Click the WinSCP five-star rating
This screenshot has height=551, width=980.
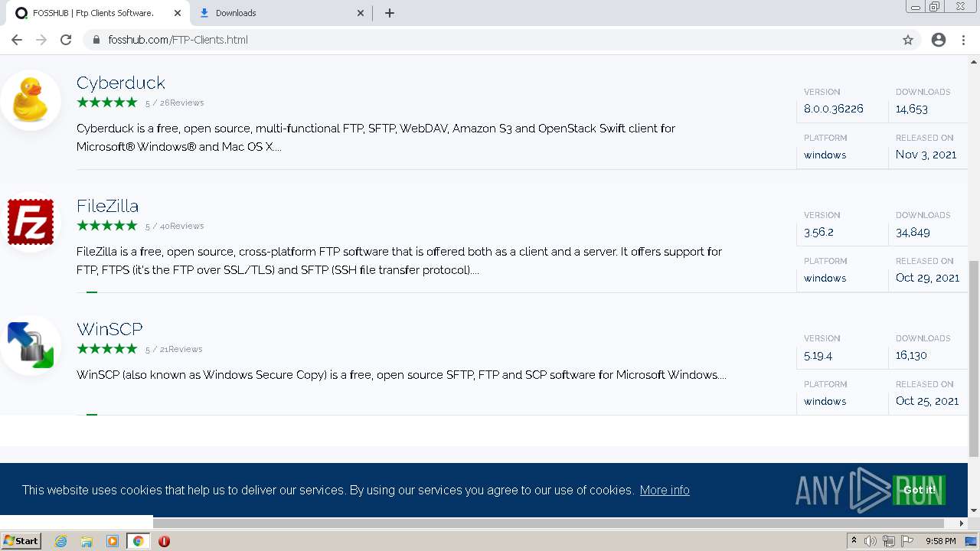point(107,348)
